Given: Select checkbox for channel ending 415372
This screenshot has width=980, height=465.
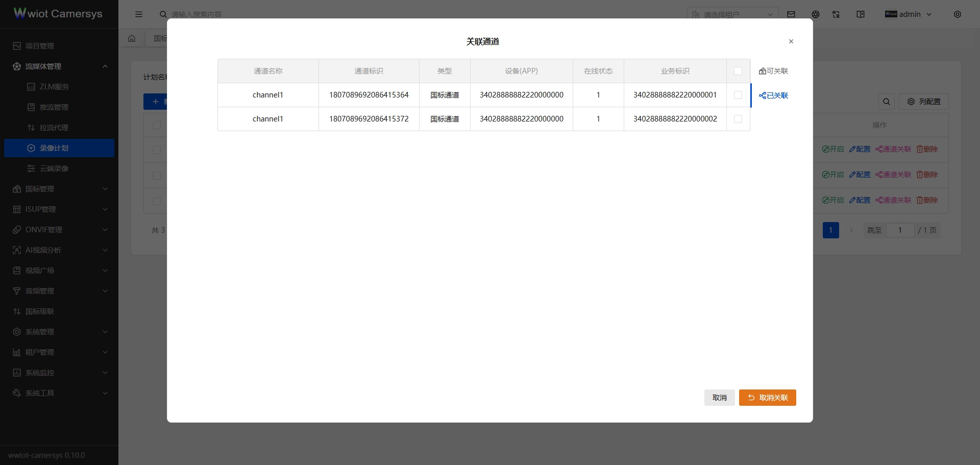Looking at the screenshot, I should click(x=738, y=119).
